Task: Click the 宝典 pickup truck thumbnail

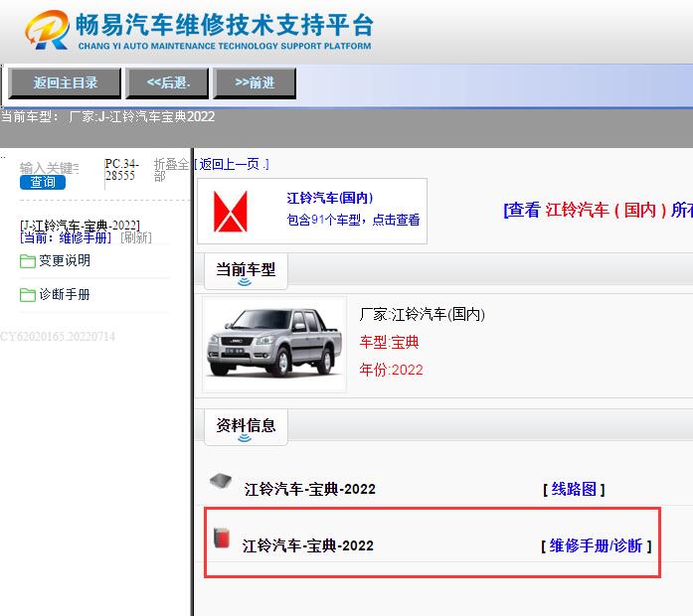Action: [274, 344]
